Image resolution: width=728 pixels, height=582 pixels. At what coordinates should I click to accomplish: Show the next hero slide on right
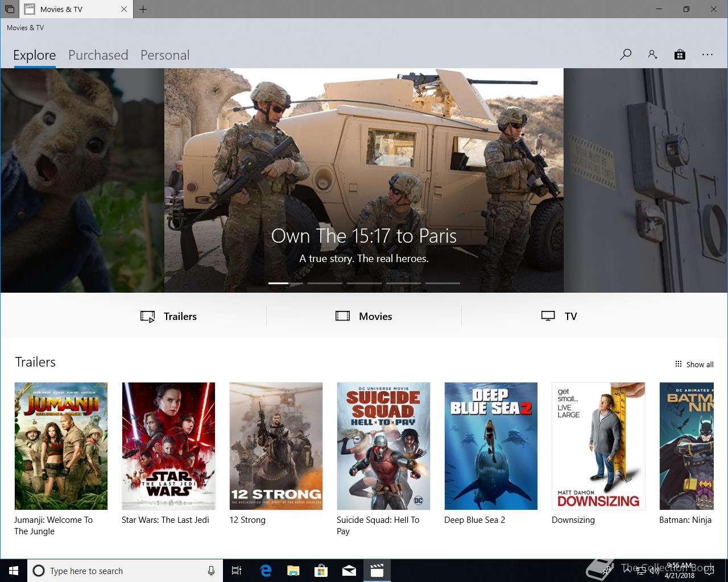click(646, 180)
